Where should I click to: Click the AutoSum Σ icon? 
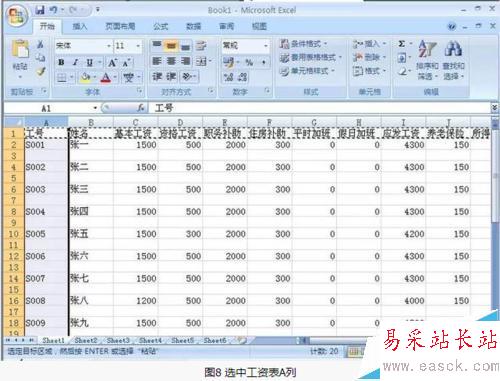(402, 44)
